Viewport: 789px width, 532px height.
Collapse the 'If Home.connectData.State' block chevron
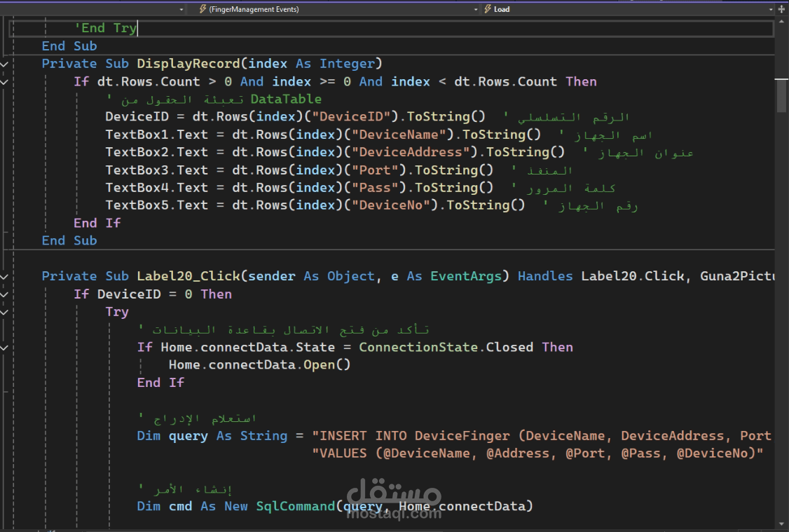[x=4, y=348]
